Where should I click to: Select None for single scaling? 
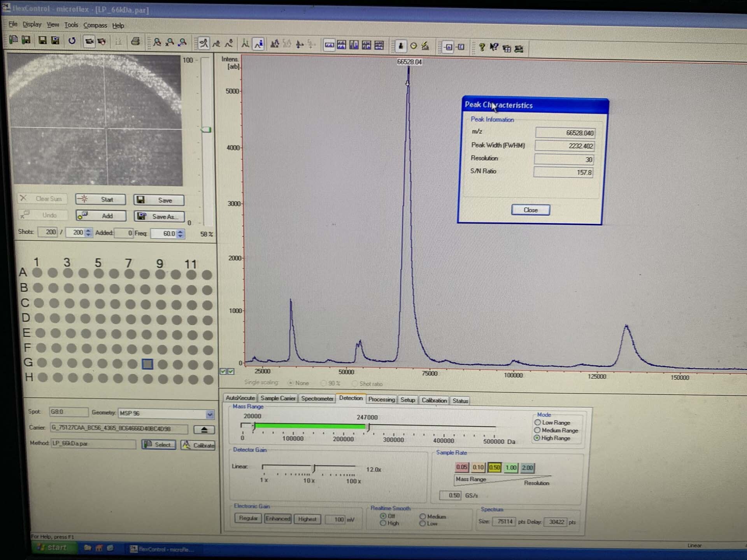coord(291,383)
